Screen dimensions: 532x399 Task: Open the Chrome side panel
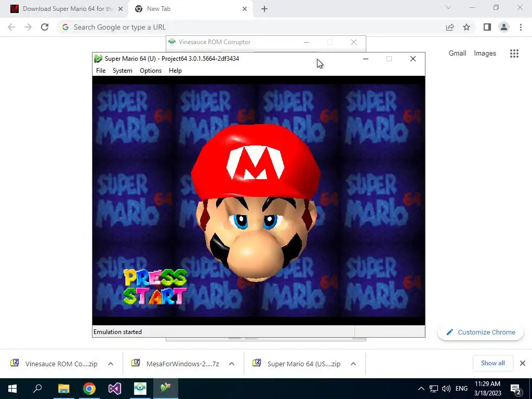coord(487,27)
